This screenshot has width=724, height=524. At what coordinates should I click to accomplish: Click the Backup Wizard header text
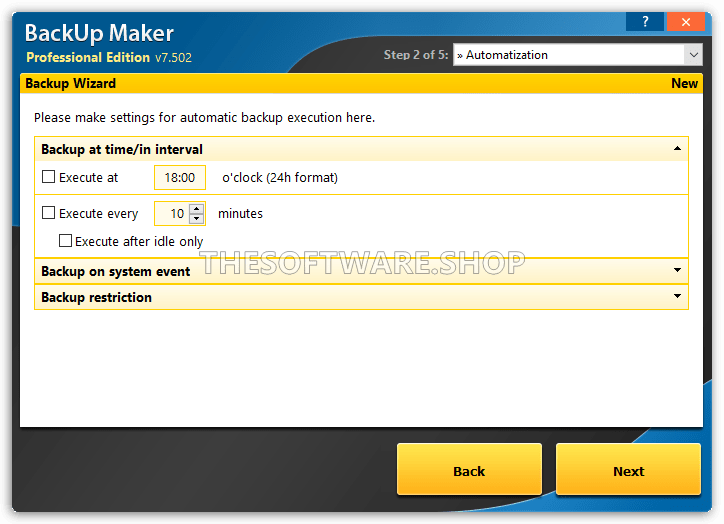(71, 84)
